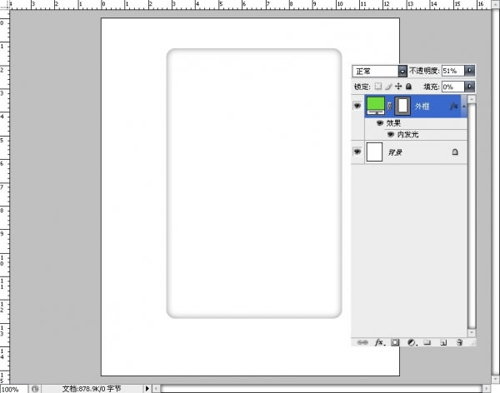Toggle visibility of 内发光 effect
The width and height of the screenshot is (500, 393).
pos(391,135)
